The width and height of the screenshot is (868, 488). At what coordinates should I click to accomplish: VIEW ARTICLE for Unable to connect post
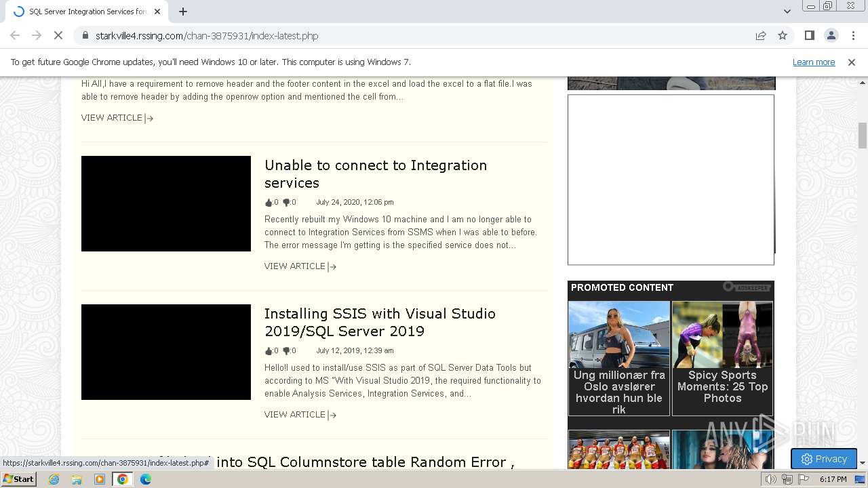pos(300,266)
